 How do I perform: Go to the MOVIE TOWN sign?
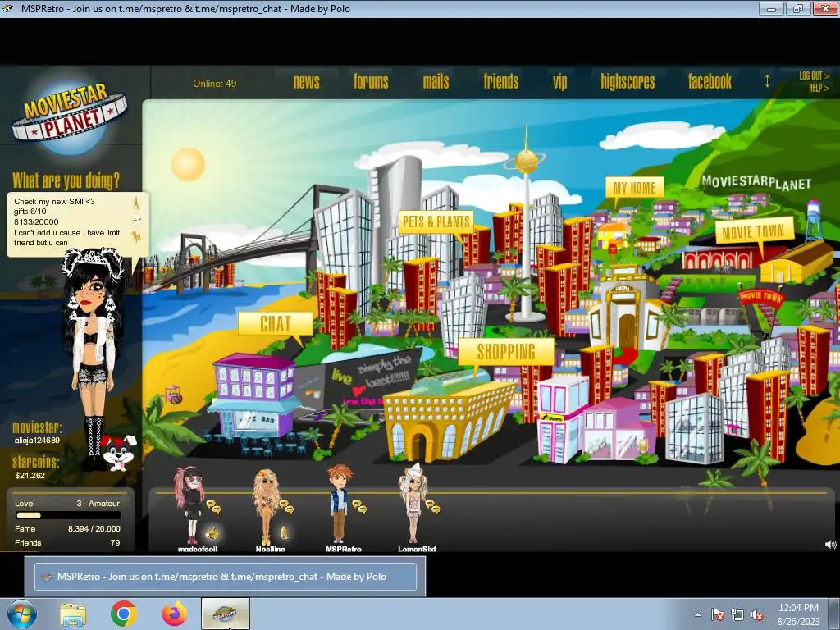coord(754,231)
